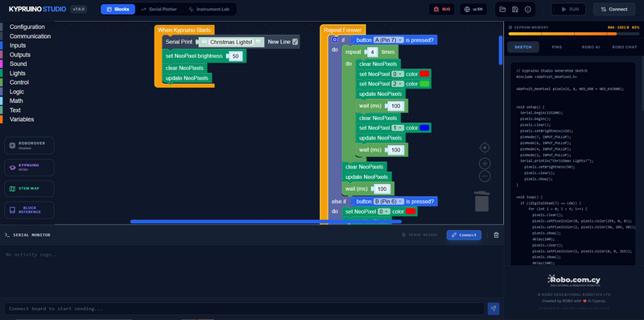Select the SKETCH panel tab
Viewport: 644px width, 320px height.
coord(522,48)
